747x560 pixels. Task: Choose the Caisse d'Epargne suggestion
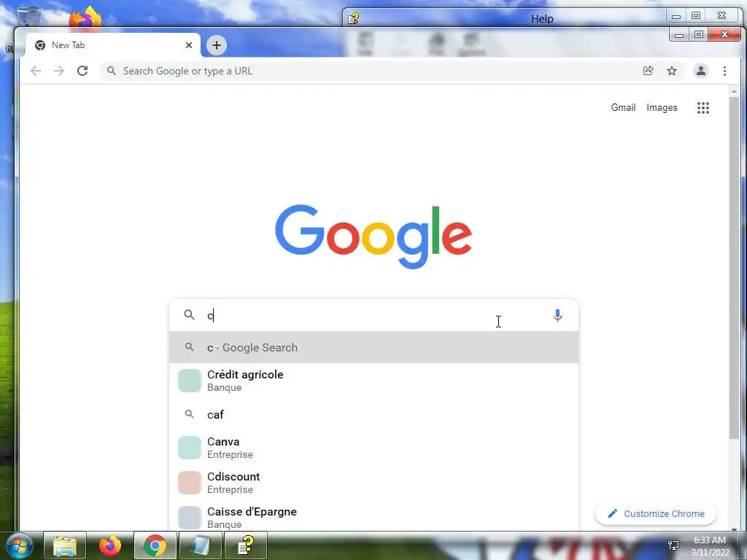(x=374, y=517)
